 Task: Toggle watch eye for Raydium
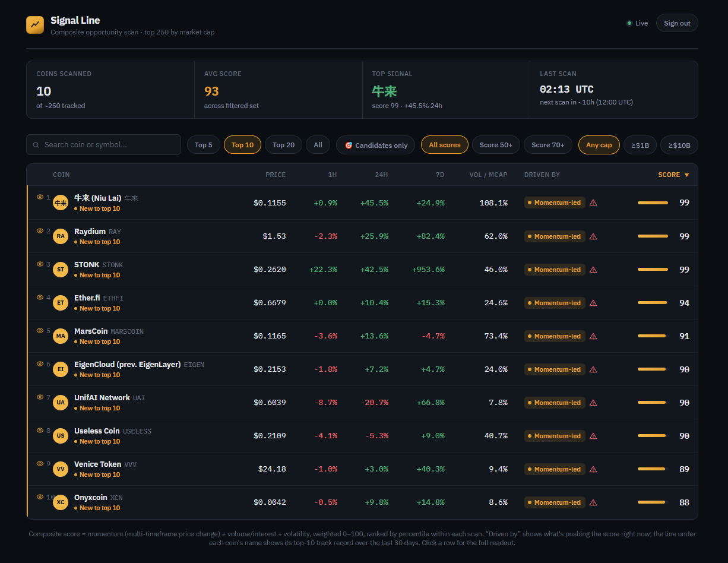[40, 230]
